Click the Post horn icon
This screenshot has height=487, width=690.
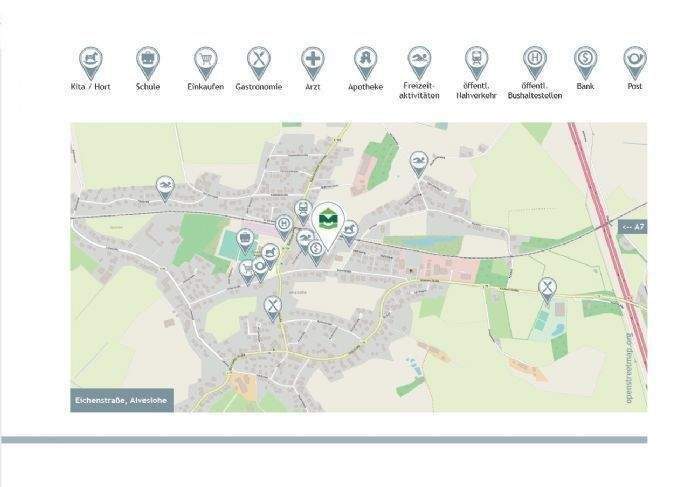pos(635,61)
